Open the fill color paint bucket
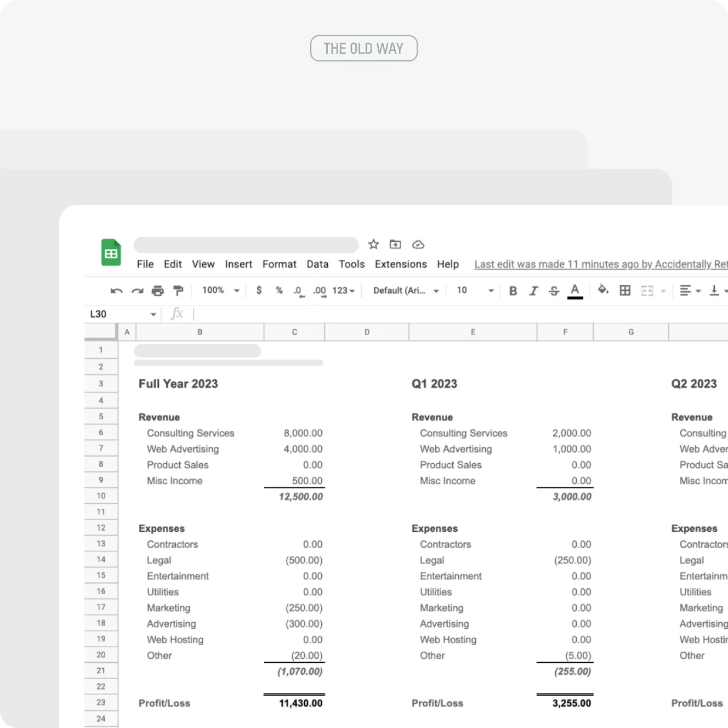The height and width of the screenshot is (728, 728). 603,290
